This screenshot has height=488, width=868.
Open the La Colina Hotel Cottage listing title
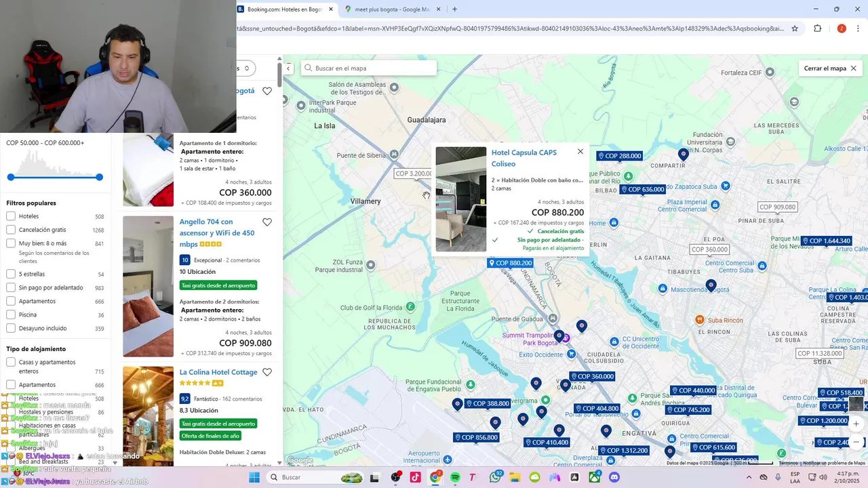pyautogui.click(x=218, y=372)
